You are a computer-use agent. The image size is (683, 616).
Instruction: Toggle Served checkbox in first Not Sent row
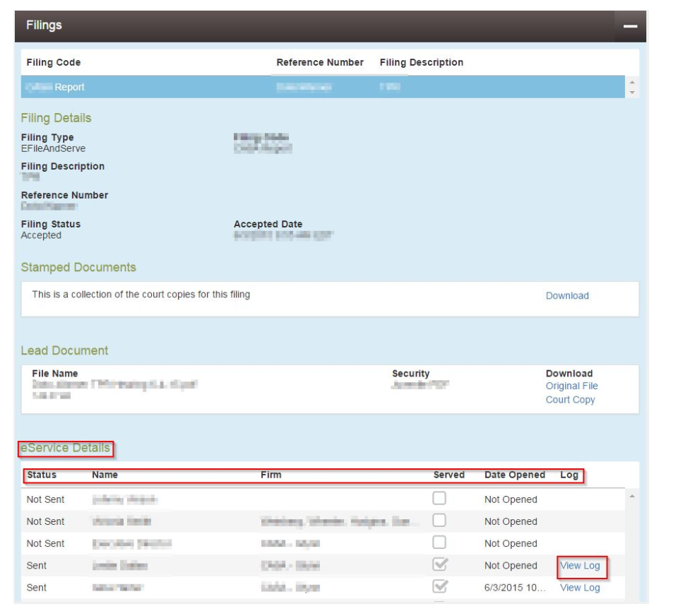tap(439, 498)
